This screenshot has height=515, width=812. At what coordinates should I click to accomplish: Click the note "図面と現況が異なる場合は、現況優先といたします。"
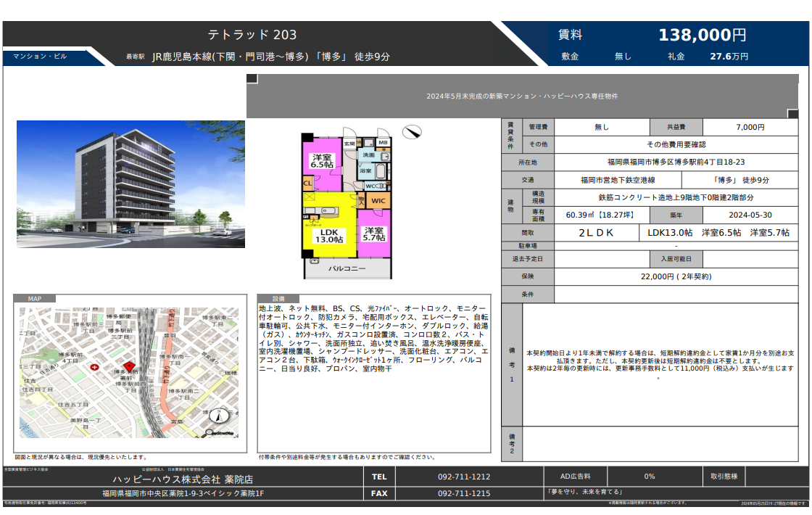click(x=80, y=457)
